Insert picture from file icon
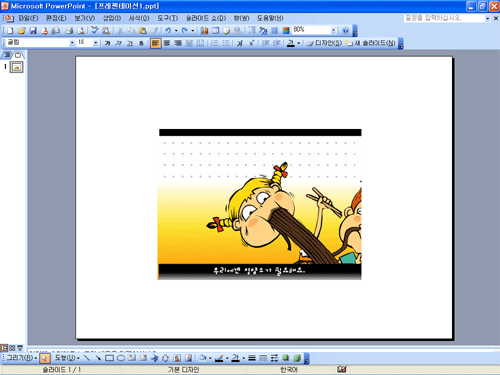 [x=188, y=358]
